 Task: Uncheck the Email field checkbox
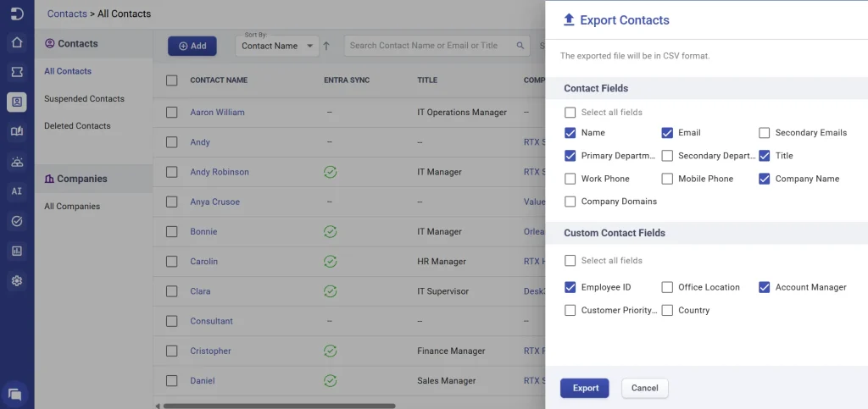[667, 133]
